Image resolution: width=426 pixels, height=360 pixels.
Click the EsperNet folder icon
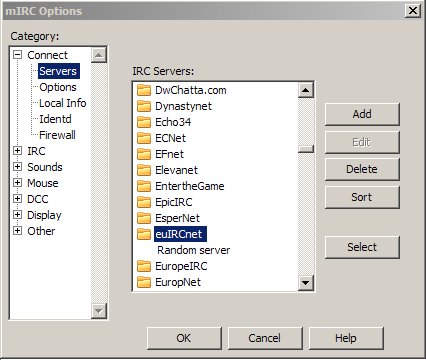click(x=144, y=218)
